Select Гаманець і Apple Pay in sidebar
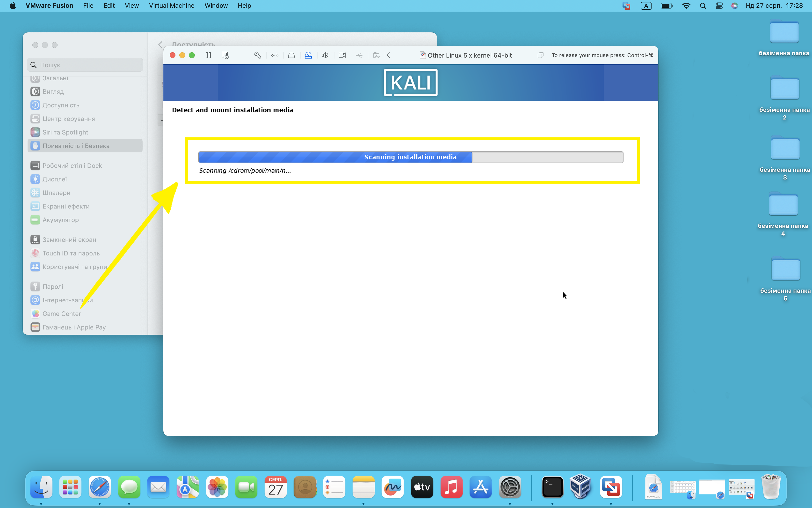 pyautogui.click(x=85, y=327)
